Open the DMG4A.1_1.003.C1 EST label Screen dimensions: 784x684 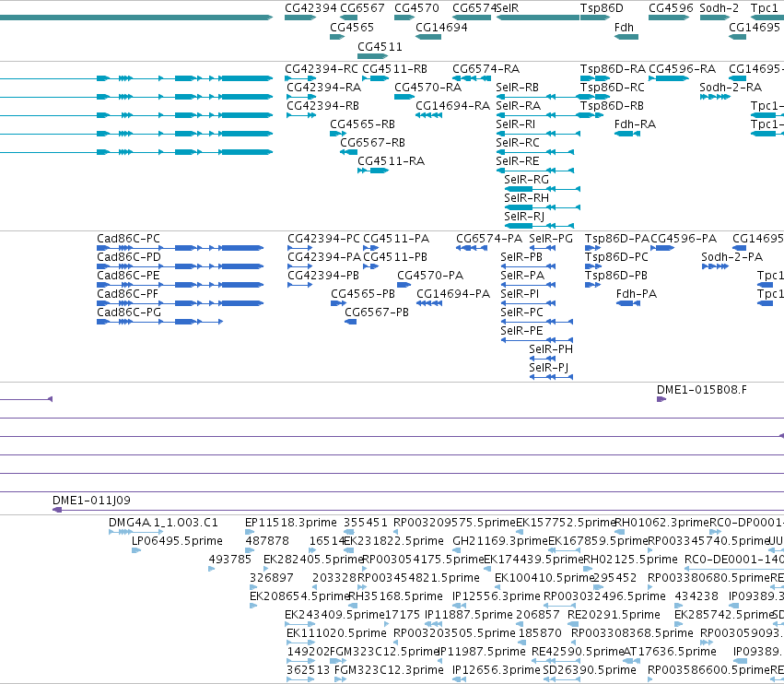click(163, 523)
